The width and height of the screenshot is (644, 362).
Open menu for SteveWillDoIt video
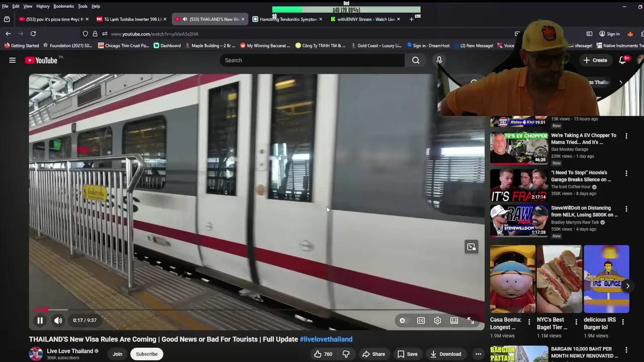626,209
